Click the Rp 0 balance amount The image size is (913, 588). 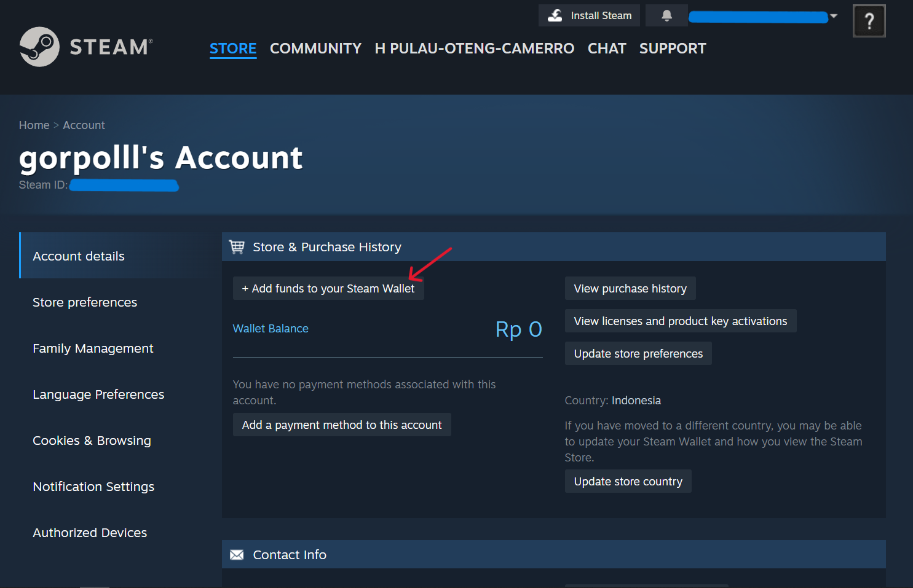pos(519,329)
